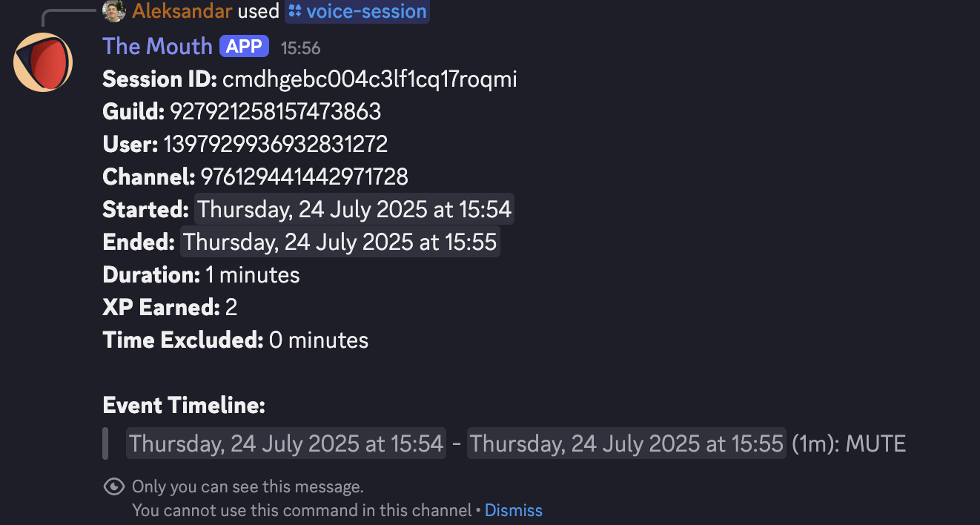This screenshot has height=525, width=980.
Task: Click the slash command icon beside voice-session
Action: (295, 11)
